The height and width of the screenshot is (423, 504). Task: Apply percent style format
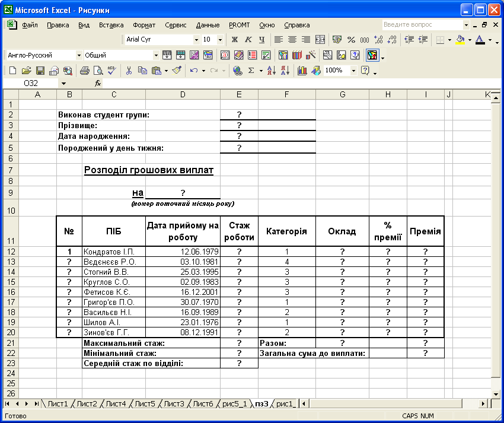coord(351,40)
